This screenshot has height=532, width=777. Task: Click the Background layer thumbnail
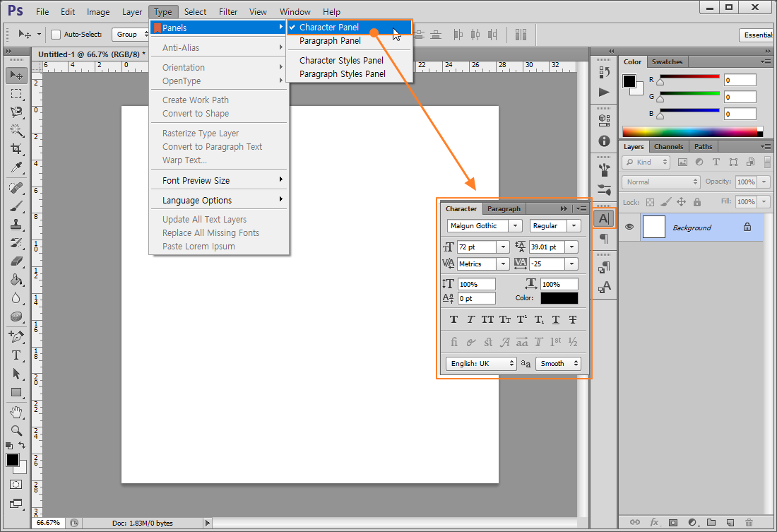point(653,227)
